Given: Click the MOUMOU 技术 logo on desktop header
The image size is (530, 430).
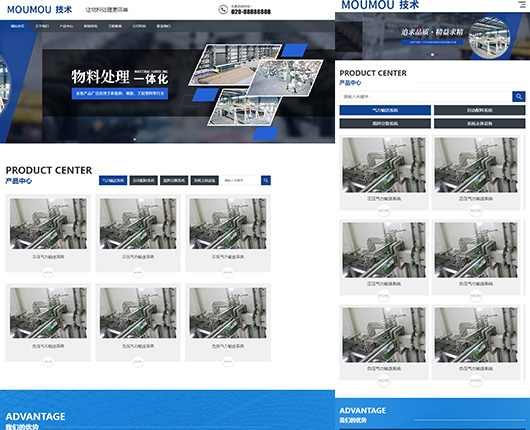Looking at the screenshot, I should tap(40, 9).
